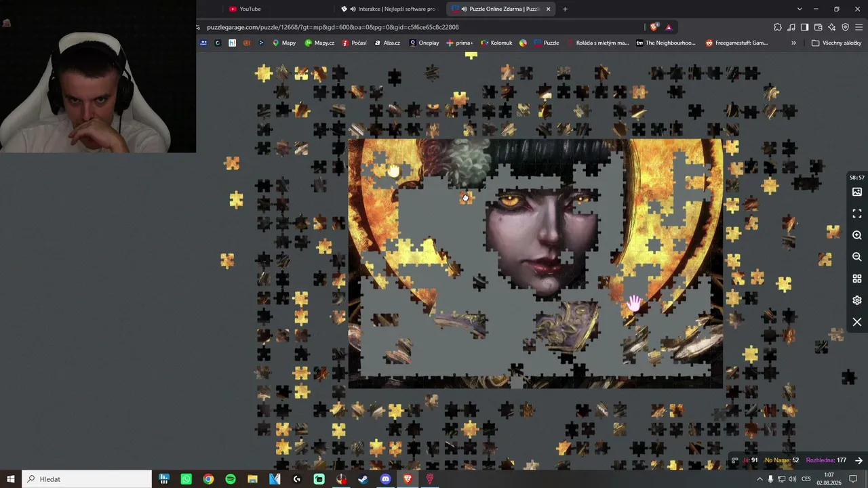
Task: Open the Všechny záložky folder
Action: point(836,43)
